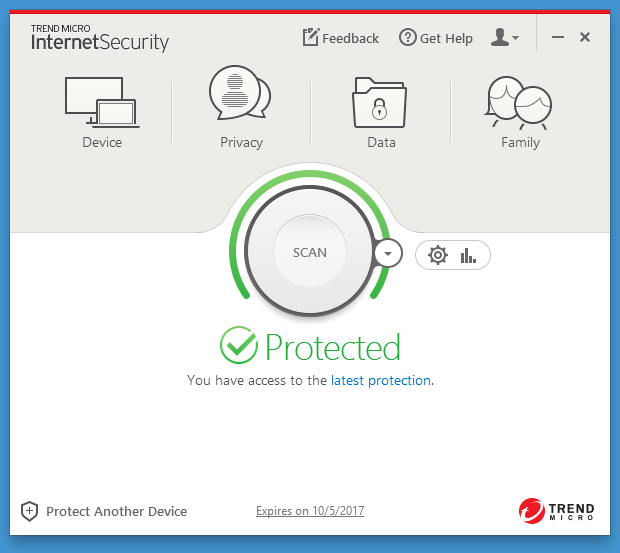620x553 pixels.
Task: Follow the latest protection link
Action: coord(381,381)
